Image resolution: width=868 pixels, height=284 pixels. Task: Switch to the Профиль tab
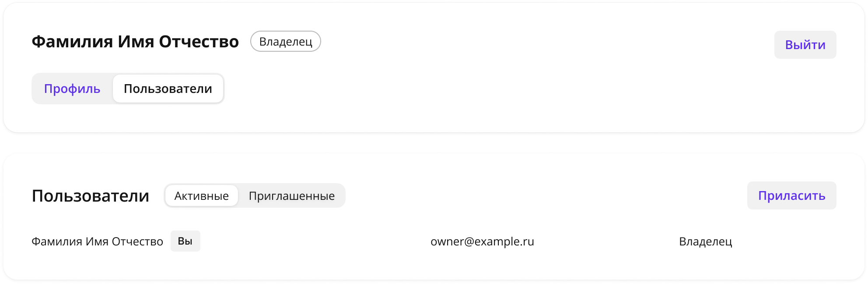[72, 89]
